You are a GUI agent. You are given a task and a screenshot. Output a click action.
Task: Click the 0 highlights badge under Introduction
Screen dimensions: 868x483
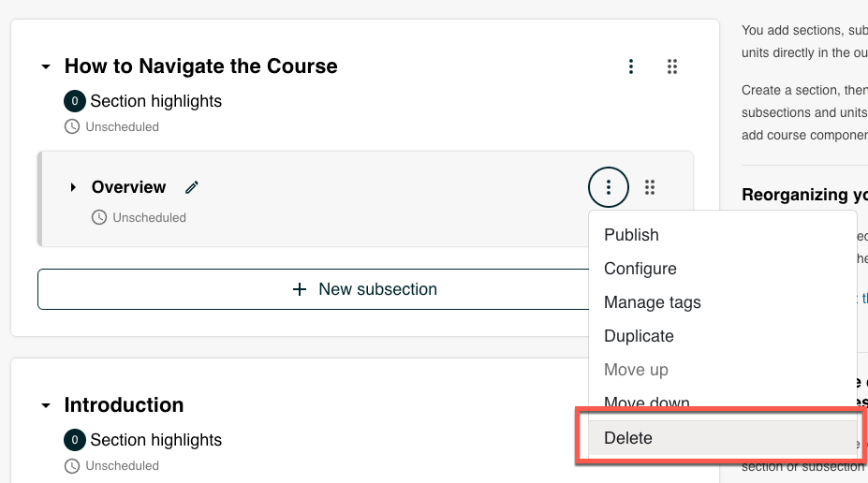coord(75,440)
